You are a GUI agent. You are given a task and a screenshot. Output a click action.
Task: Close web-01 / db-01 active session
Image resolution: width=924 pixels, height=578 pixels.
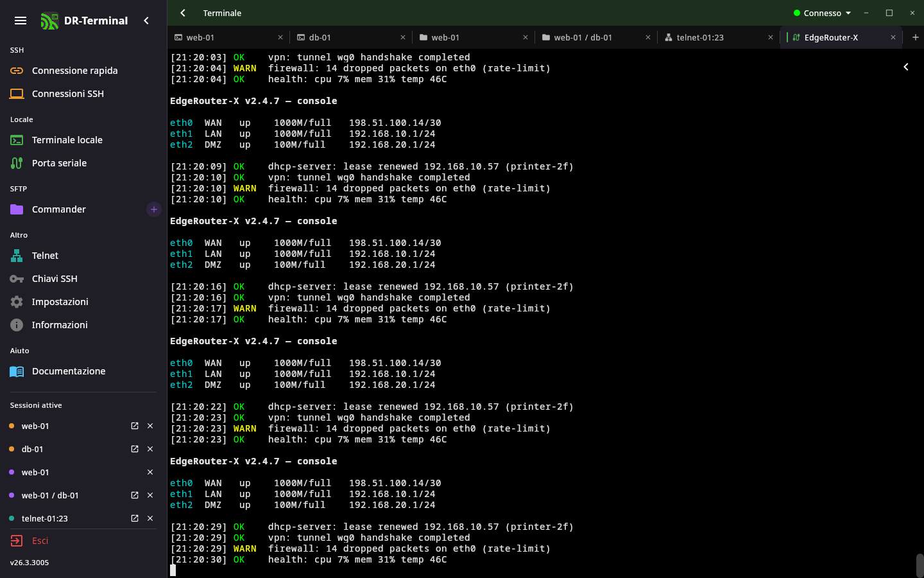coord(150,495)
